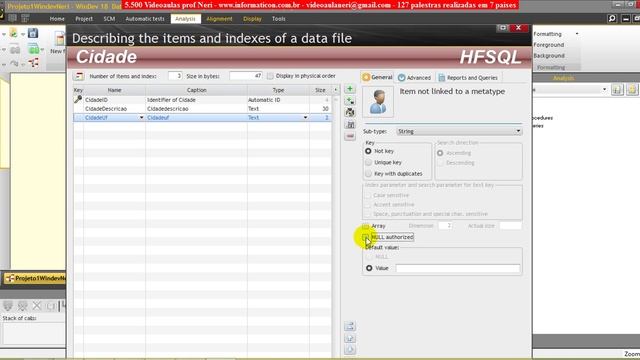Switch to the Reports and Queries tab
This screenshot has height=360, width=640.
(468, 78)
